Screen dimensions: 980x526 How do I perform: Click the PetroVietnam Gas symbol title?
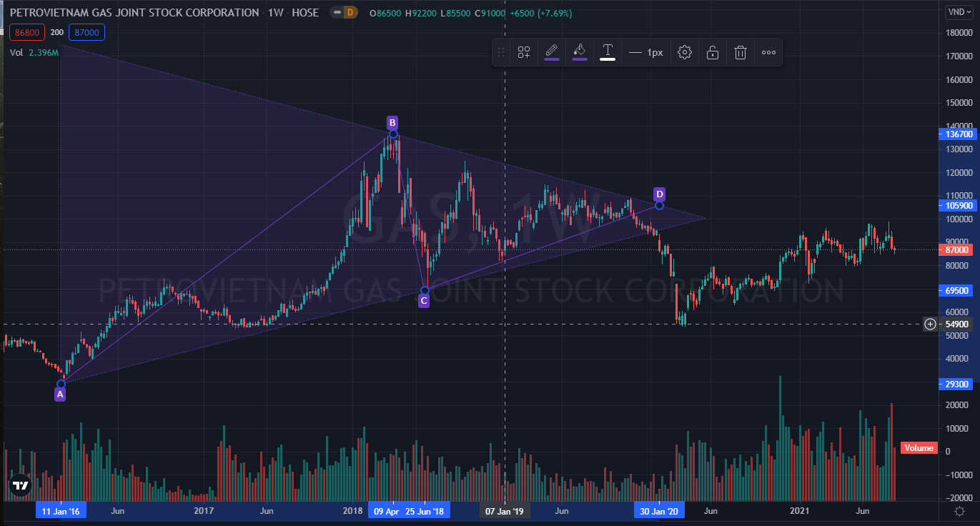[134, 13]
